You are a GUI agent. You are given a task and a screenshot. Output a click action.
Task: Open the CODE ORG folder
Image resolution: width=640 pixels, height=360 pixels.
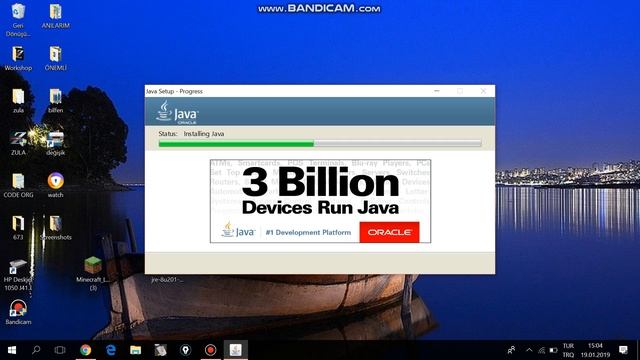pyautogui.click(x=18, y=186)
